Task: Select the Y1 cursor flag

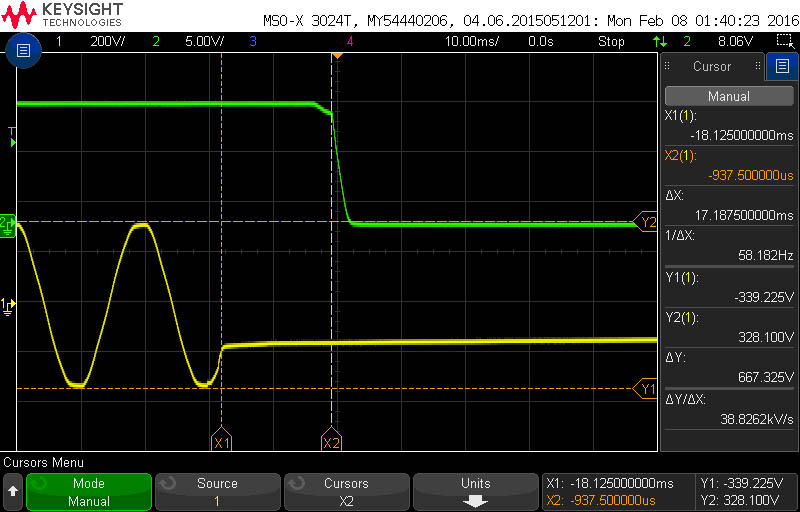Action: tap(645, 389)
